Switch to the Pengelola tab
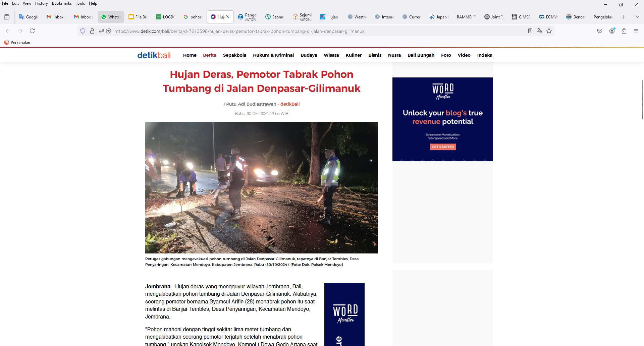The width and height of the screenshot is (644, 346). pyautogui.click(x=603, y=17)
